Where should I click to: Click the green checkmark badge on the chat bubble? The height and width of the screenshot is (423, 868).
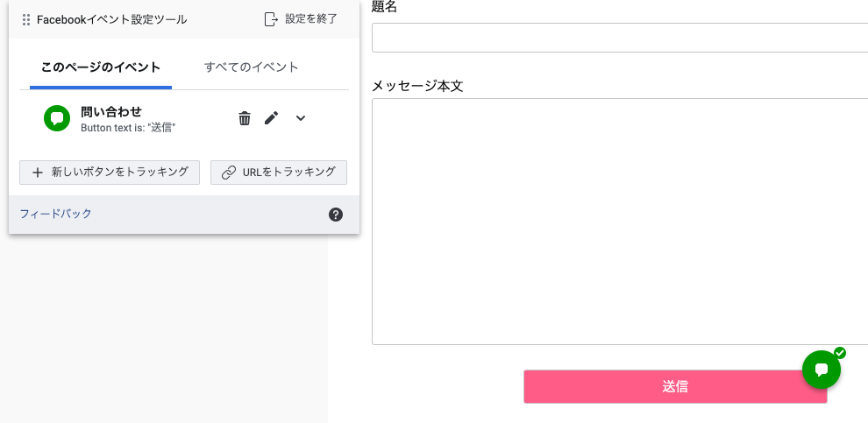tap(840, 353)
